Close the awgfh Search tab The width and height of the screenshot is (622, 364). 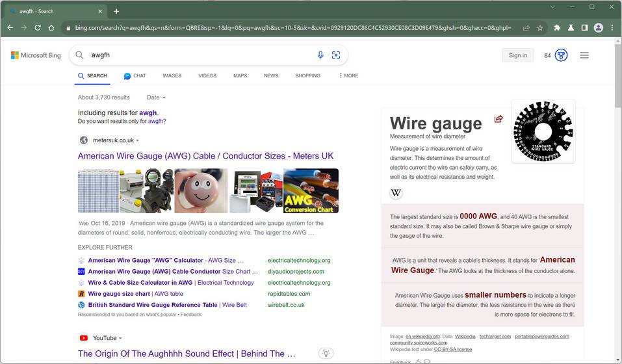100,11
